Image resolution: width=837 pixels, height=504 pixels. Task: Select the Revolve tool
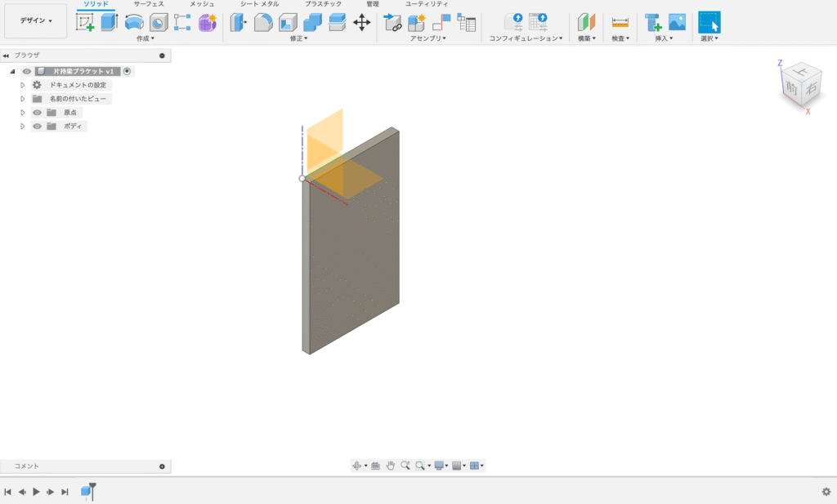point(134,22)
